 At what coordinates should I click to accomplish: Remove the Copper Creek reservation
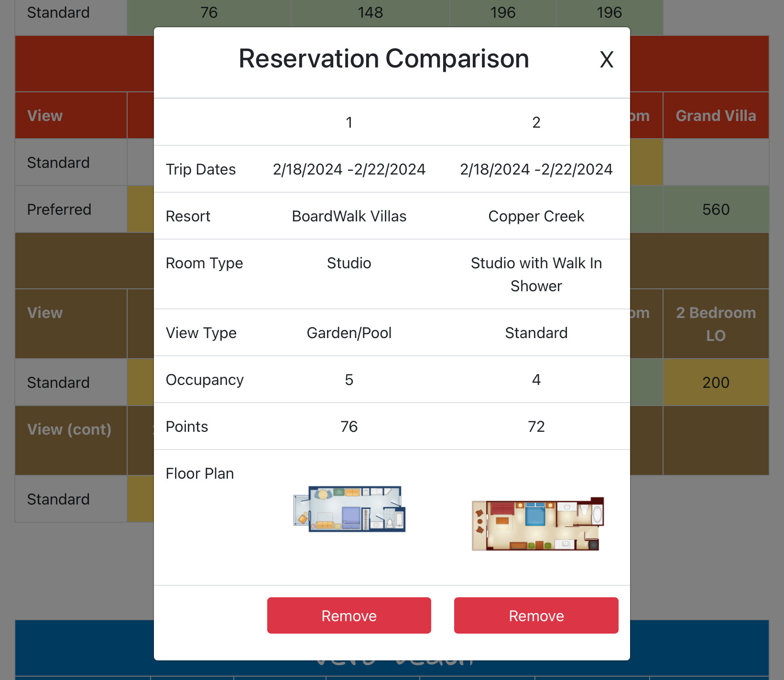[x=536, y=615]
